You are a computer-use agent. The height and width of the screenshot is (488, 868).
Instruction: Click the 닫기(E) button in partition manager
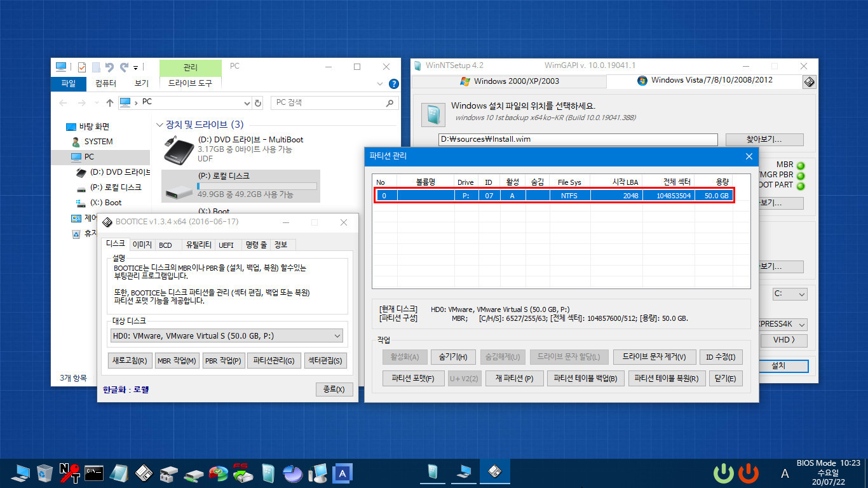tap(724, 378)
